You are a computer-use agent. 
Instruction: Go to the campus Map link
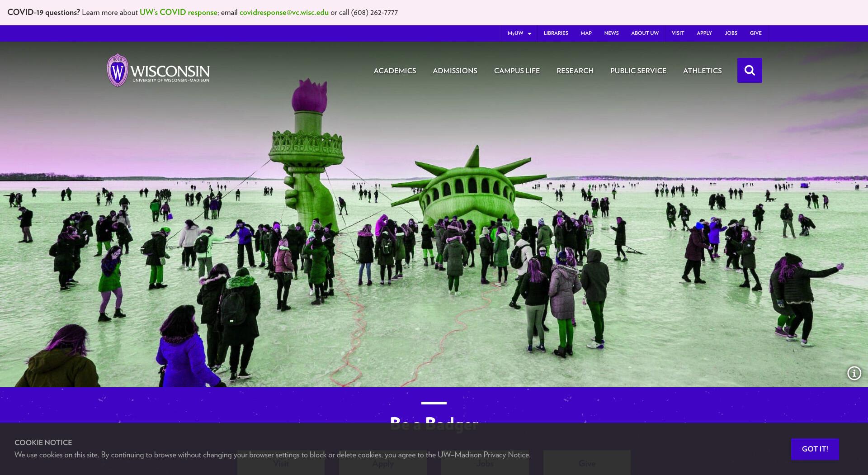[x=586, y=33]
